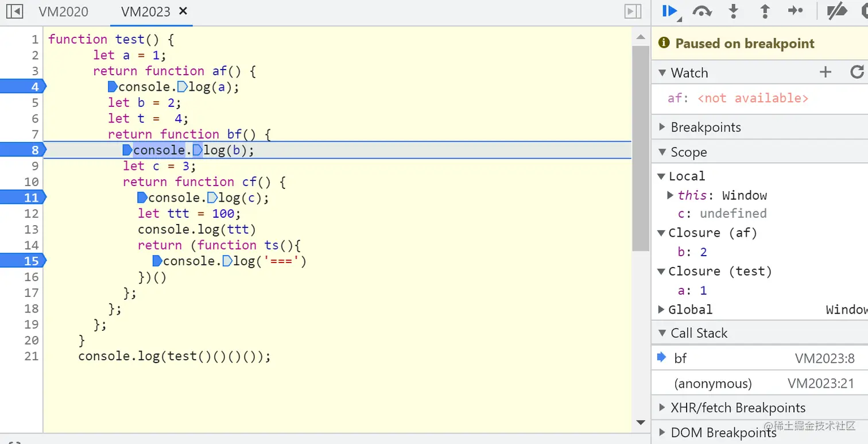868x444 pixels.
Task: Toggle the file navigator sidebar icon
Action: click(14, 11)
